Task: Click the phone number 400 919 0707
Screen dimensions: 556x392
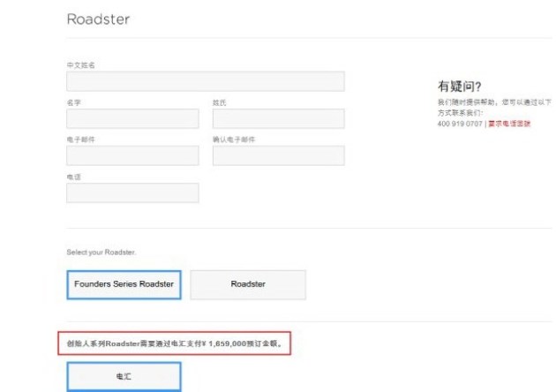Action: (460, 124)
